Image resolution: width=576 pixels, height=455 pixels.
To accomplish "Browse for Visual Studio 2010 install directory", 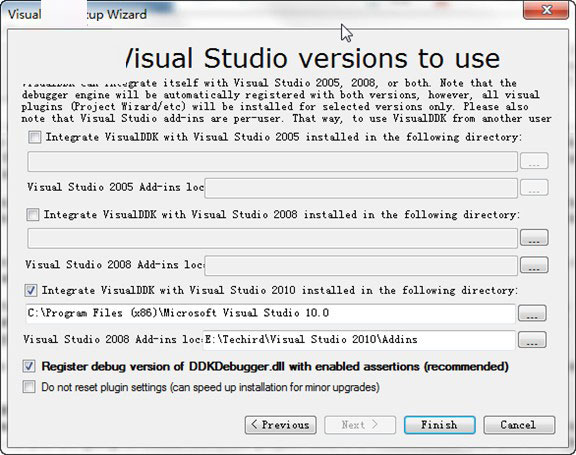I will (x=532, y=313).
